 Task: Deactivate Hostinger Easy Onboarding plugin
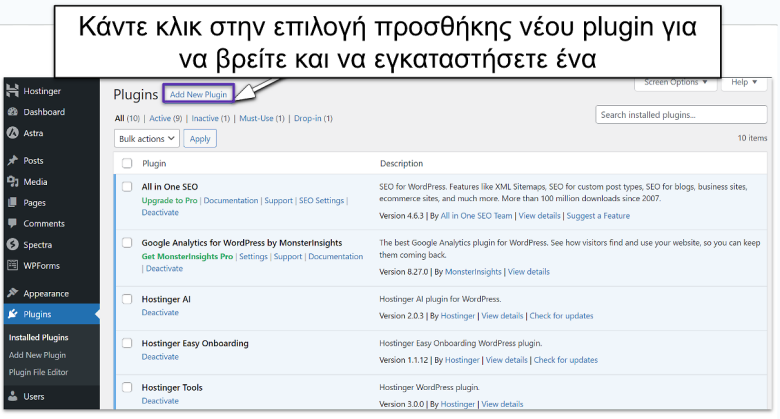[x=160, y=357]
